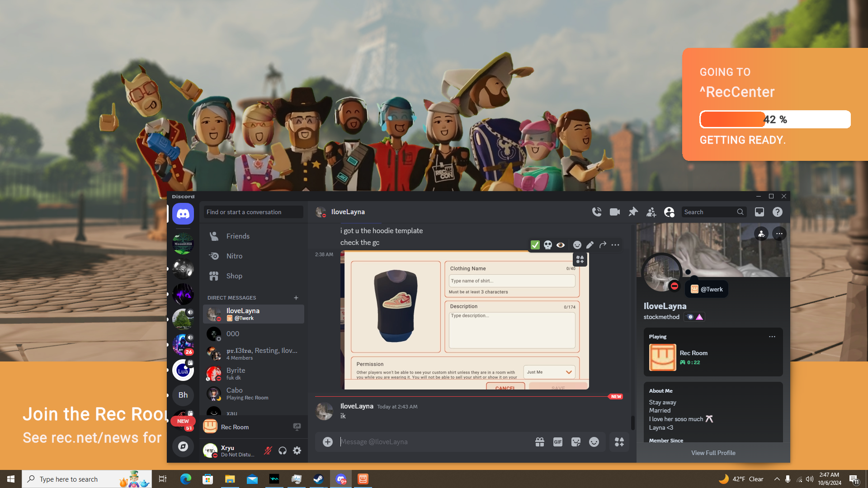The image size is (868, 488).
Task: Open the Discord inbox
Action: [759, 212]
